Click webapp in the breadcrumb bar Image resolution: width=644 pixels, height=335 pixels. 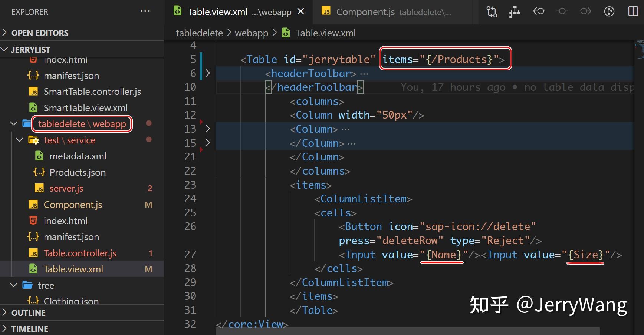coord(252,33)
